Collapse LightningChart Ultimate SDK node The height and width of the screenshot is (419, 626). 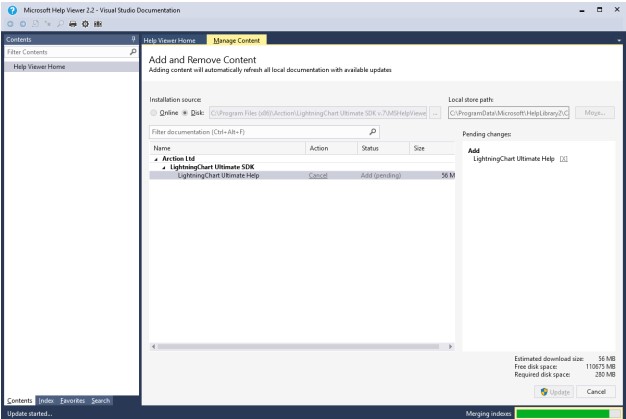tap(164, 168)
